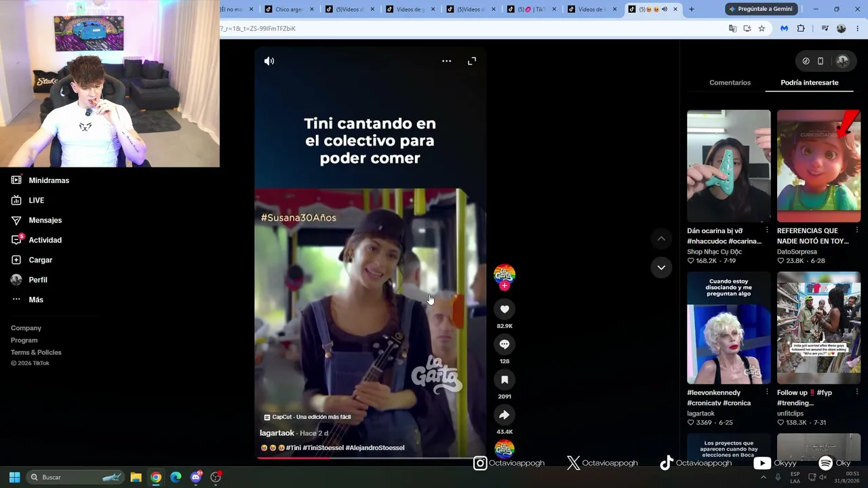Open options for the ocarina video
The image size is (868, 488).
click(767, 230)
